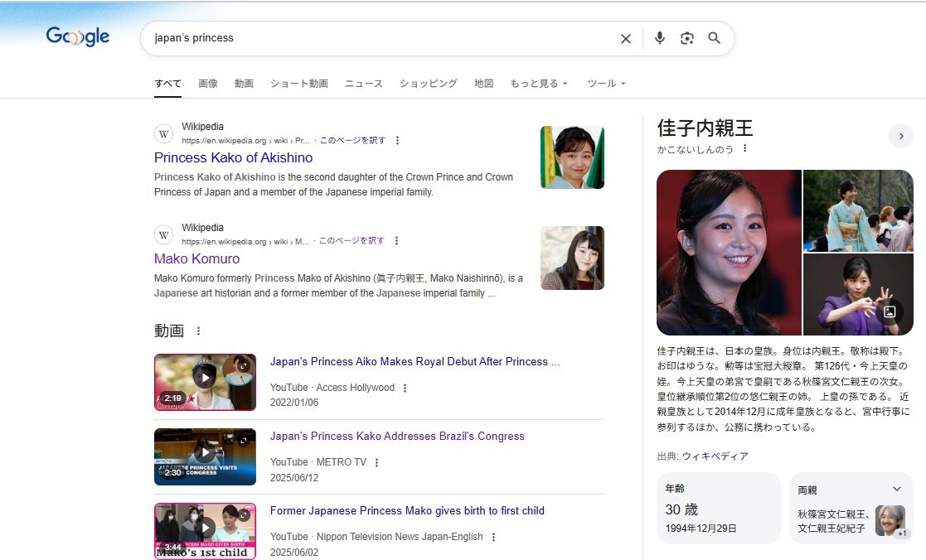Click the image gallery icon on knowledge panel photo
Screen dimensions: 926x560
(x=890, y=312)
